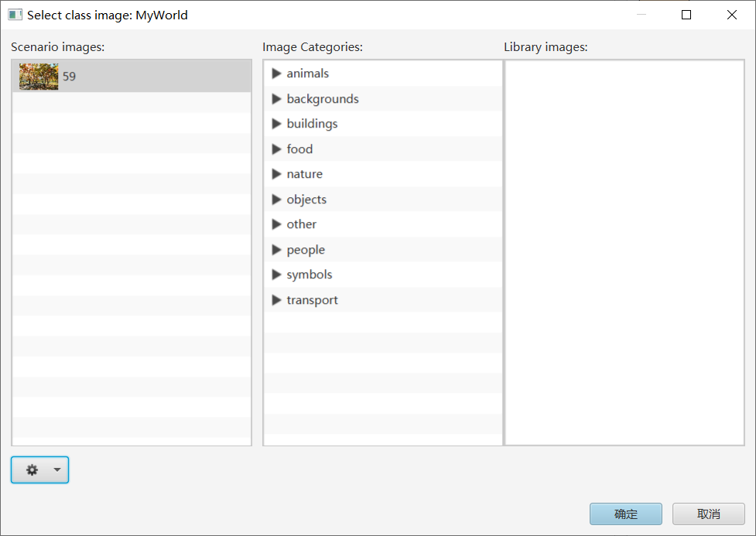Maximize the Select class image window

click(686, 15)
